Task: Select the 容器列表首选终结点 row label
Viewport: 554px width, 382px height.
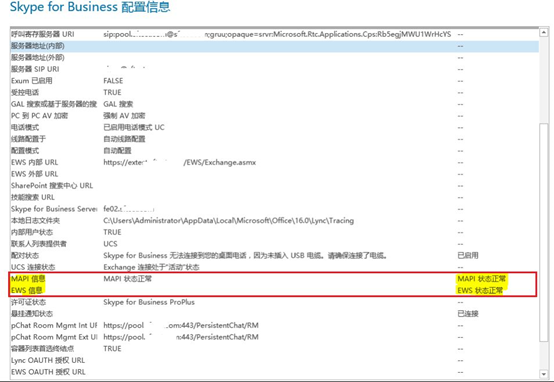Action: click(42, 349)
